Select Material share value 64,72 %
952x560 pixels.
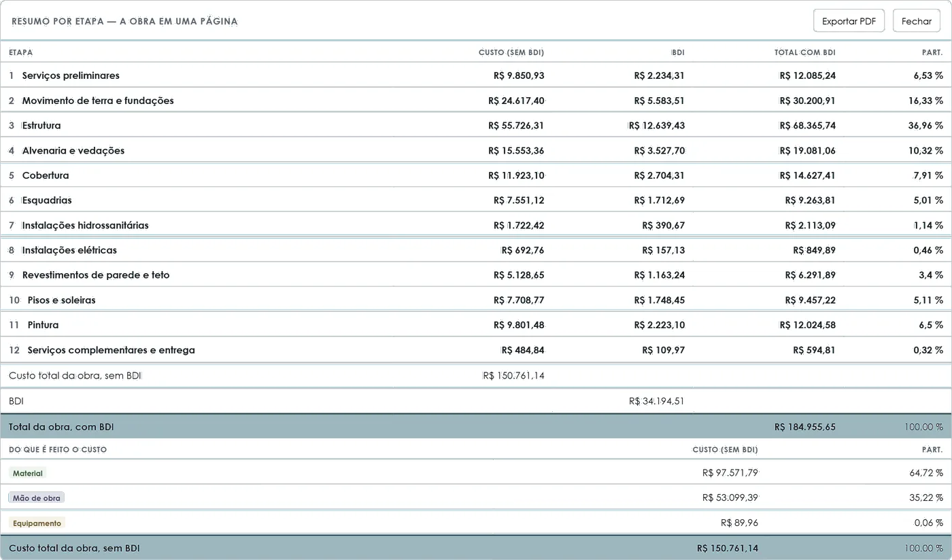926,473
